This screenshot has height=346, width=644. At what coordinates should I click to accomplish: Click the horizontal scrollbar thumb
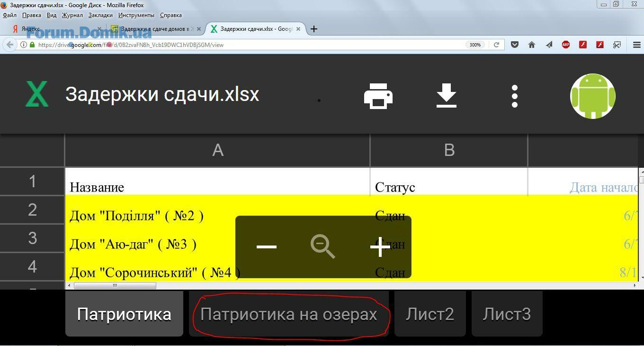(x=115, y=285)
